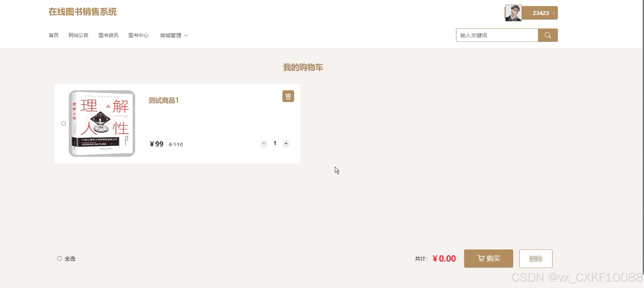Image resolution: width=644 pixels, height=288 pixels.
Task: Click the chevron next to 商城管理
Action: tap(186, 36)
